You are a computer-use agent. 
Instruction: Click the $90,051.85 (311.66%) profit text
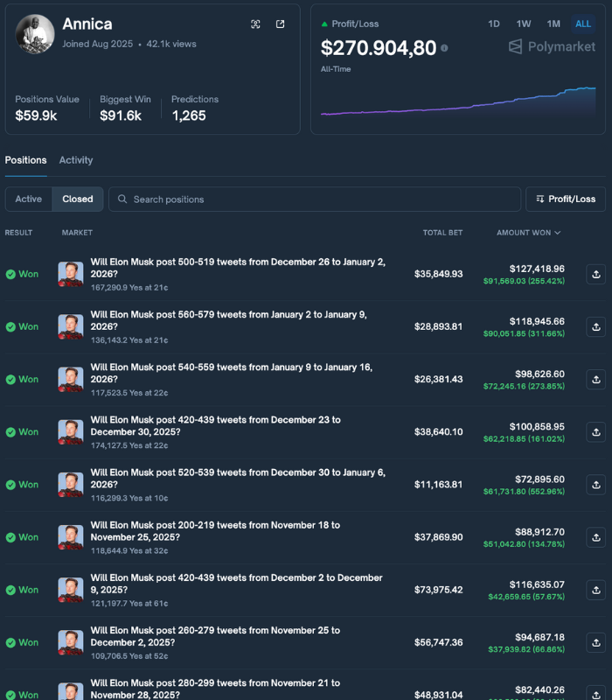click(x=524, y=333)
